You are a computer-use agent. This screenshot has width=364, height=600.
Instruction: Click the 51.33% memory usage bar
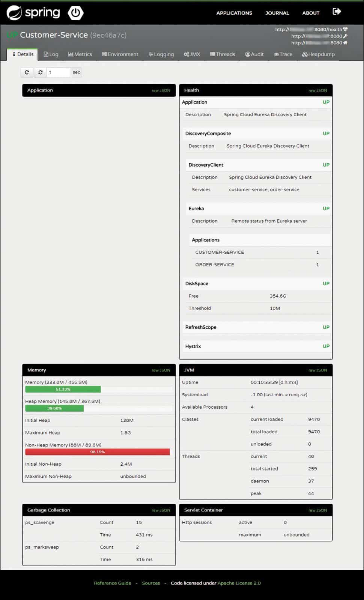point(63,389)
